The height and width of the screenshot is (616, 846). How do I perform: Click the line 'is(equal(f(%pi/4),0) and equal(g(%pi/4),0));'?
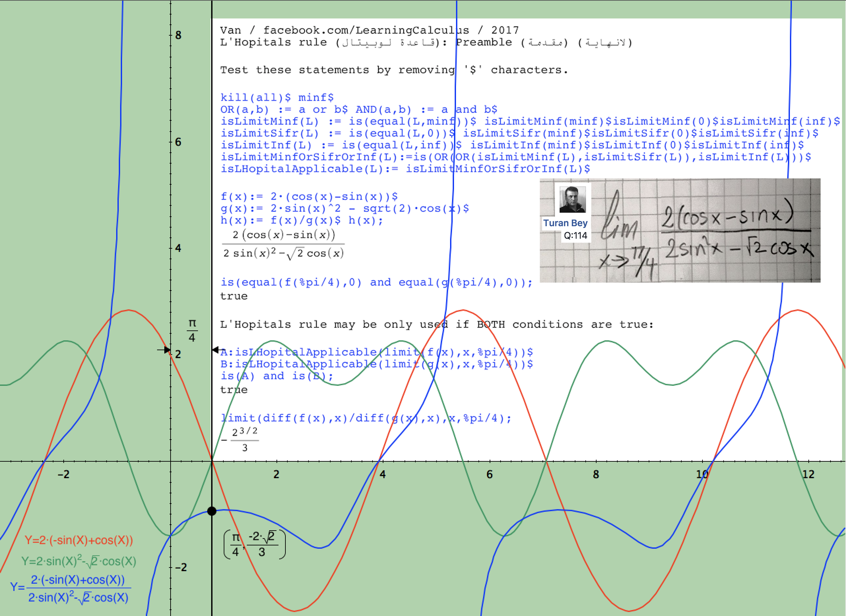point(377,282)
